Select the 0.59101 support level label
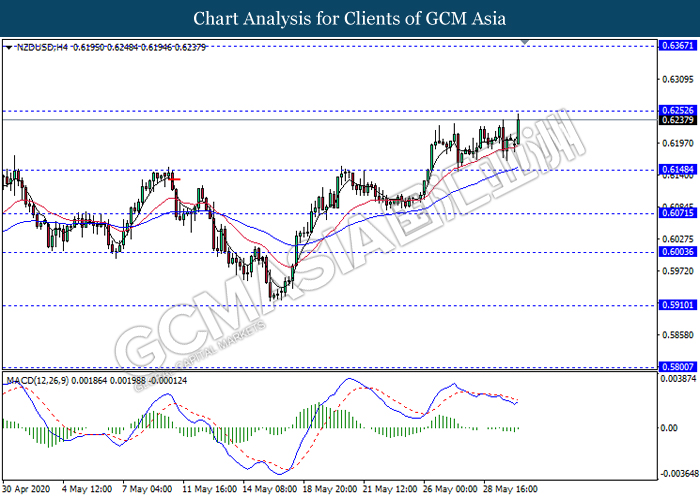The image size is (700, 500). 677,305
